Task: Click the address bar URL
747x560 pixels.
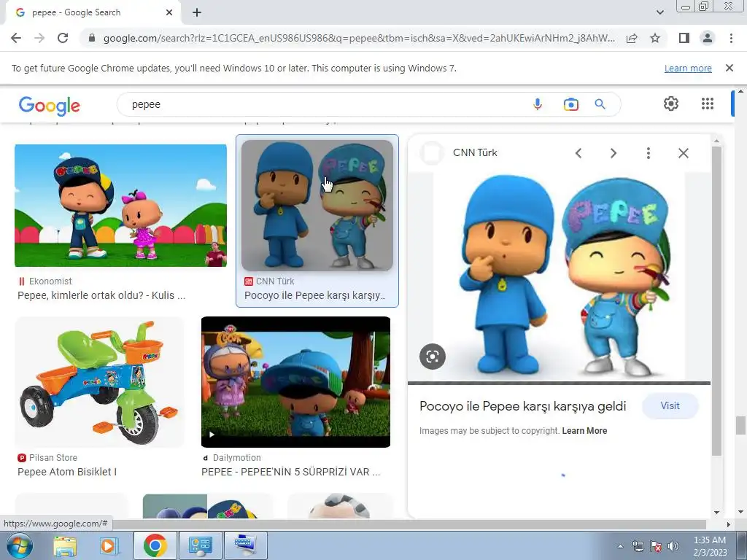Action: 359,38
